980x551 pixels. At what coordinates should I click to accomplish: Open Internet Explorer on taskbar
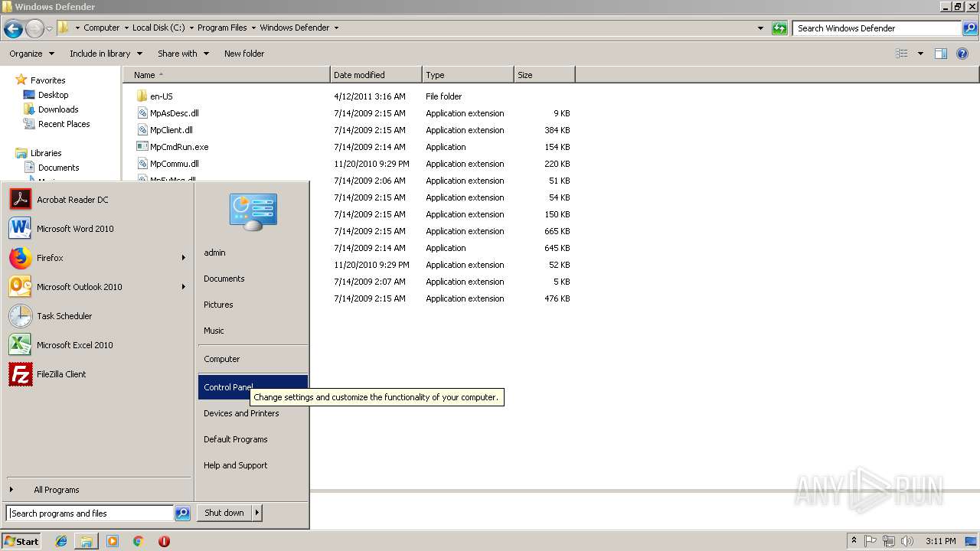click(x=61, y=541)
